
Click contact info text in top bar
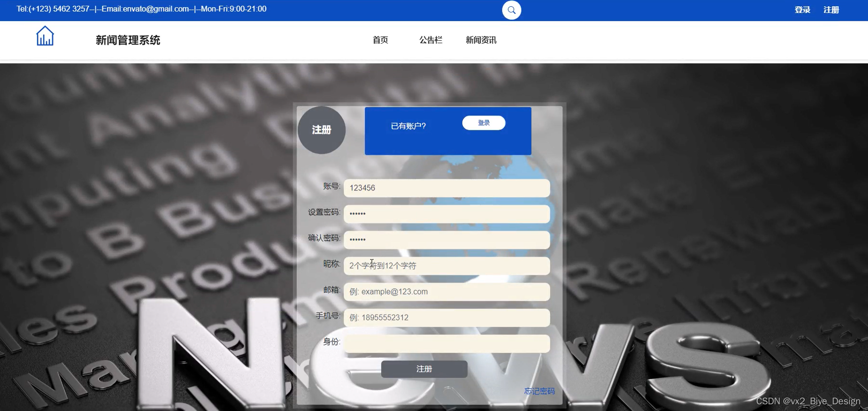point(141,9)
